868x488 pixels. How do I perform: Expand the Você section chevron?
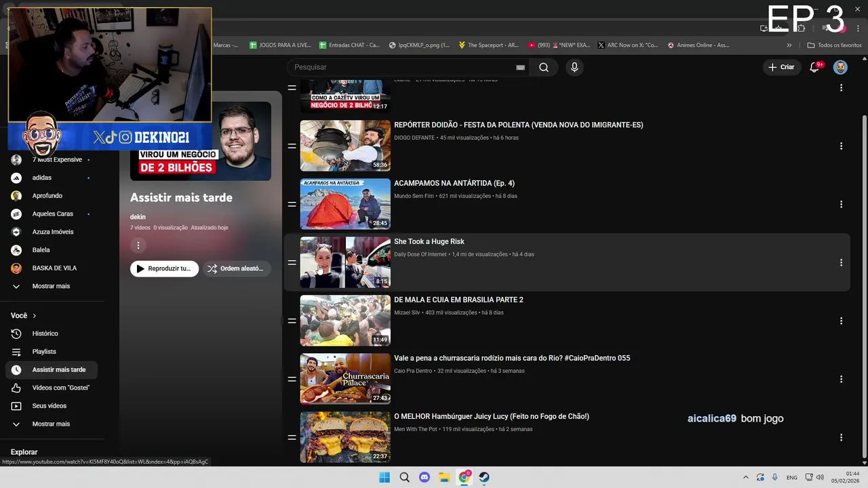[x=35, y=316]
